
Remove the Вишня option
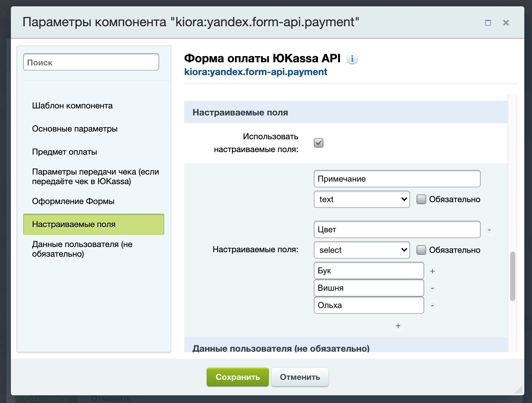click(x=432, y=288)
